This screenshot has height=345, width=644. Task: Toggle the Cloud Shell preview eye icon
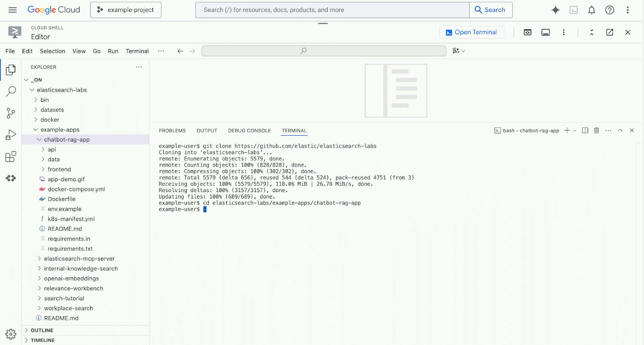point(527,32)
